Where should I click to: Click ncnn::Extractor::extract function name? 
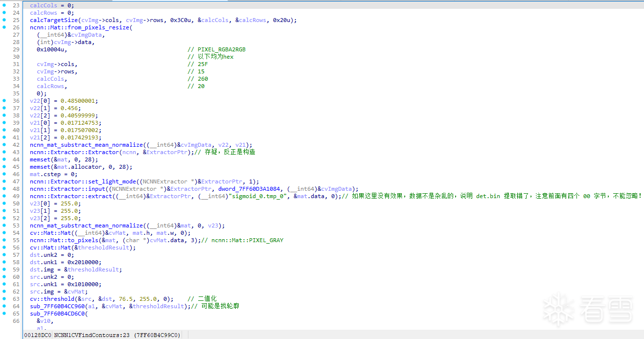pyautogui.click(x=70, y=196)
